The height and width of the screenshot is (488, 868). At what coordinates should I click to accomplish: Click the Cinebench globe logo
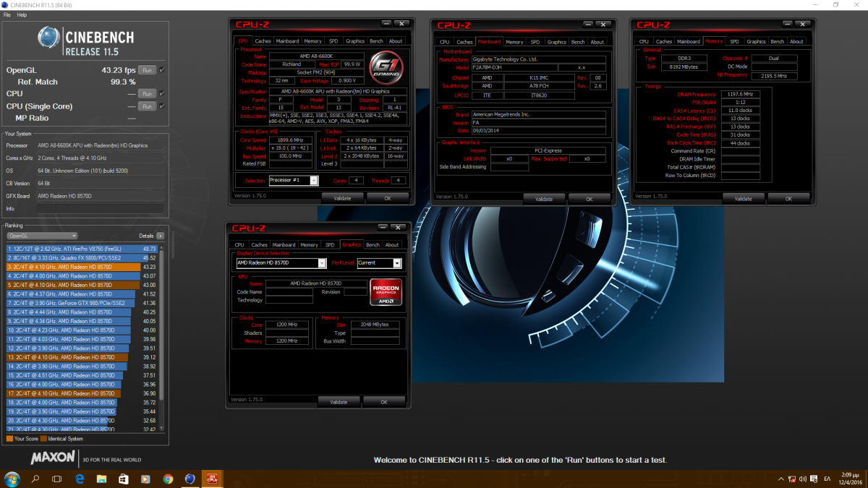(x=49, y=38)
